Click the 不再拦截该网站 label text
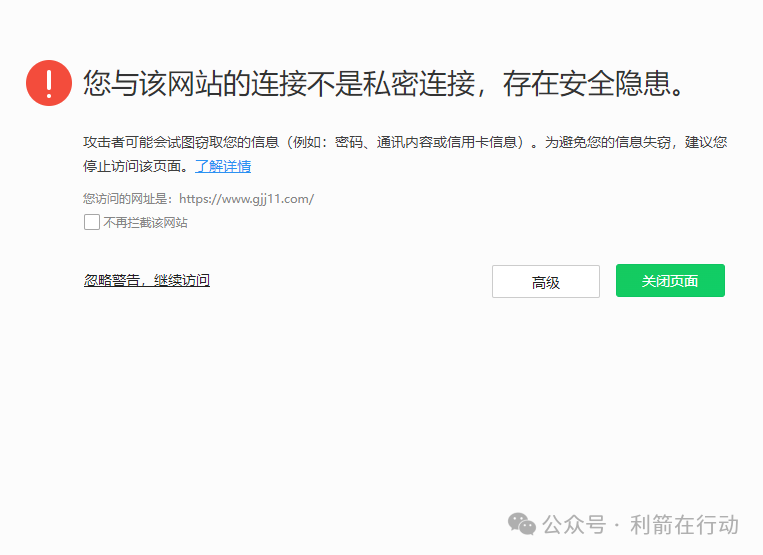The width and height of the screenshot is (763, 555). tap(145, 223)
